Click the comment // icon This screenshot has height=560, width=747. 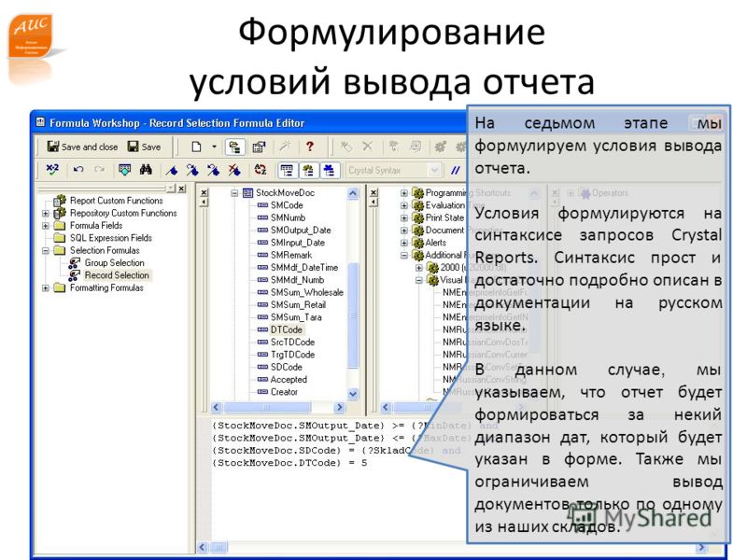click(455, 170)
